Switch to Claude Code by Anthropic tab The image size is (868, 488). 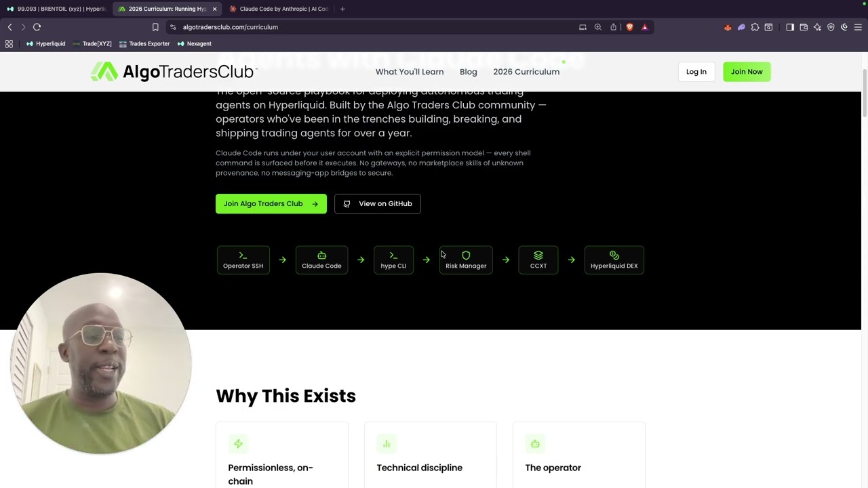(x=279, y=9)
